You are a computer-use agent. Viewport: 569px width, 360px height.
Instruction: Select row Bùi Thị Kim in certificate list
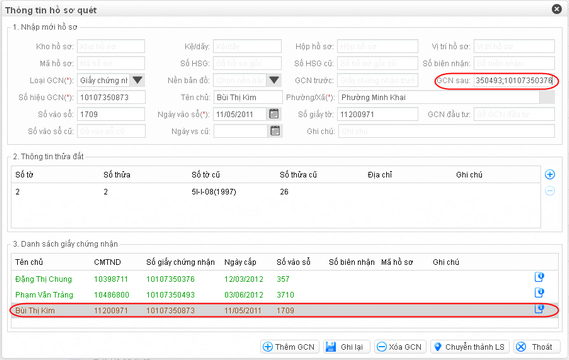pyautogui.click(x=284, y=310)
